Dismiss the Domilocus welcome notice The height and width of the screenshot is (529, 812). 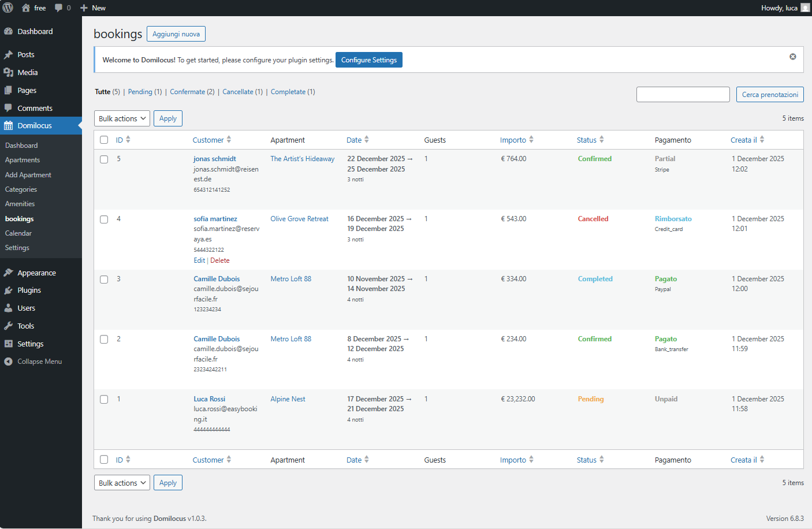coord(792,57)
